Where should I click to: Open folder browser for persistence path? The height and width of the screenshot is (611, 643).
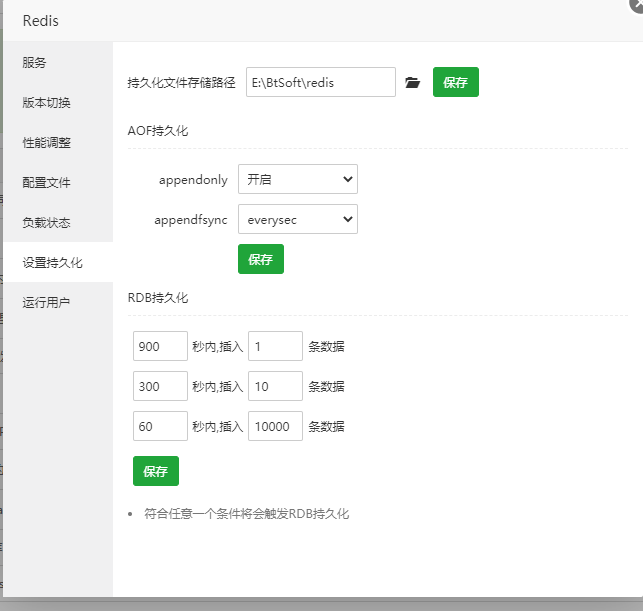point(413,82)
